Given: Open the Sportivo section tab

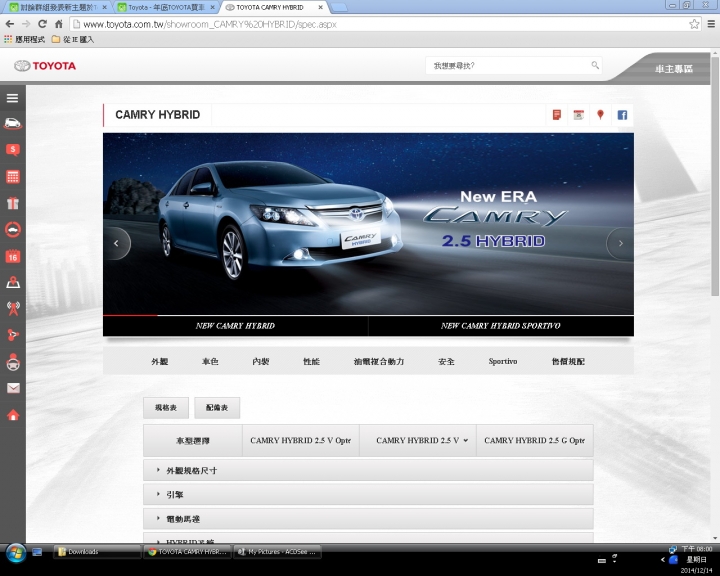Looking at the screenshot, I should [503, 361].
